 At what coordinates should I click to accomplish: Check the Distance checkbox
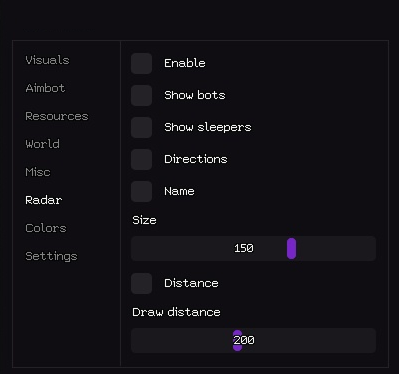(142, 283)
